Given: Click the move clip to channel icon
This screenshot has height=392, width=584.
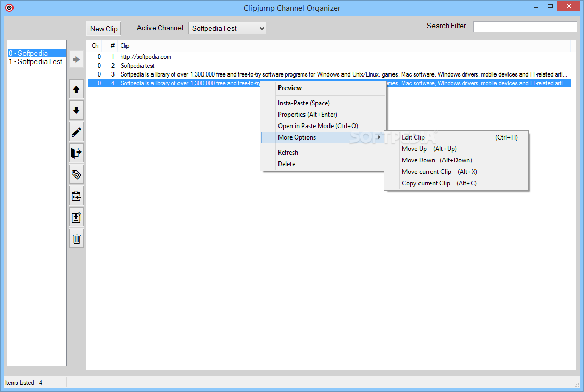Looking at the screenshot, I should (x=77, y=153).
